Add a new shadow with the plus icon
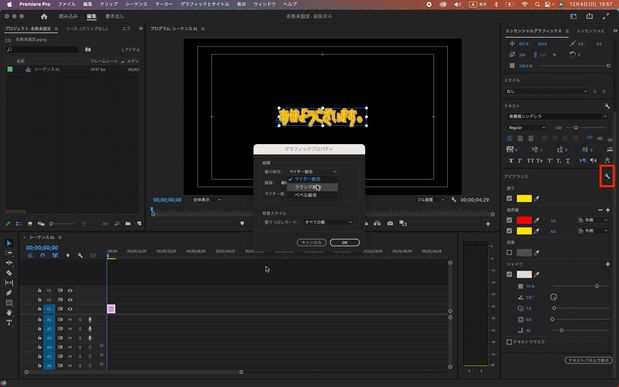 coord(608,264)
